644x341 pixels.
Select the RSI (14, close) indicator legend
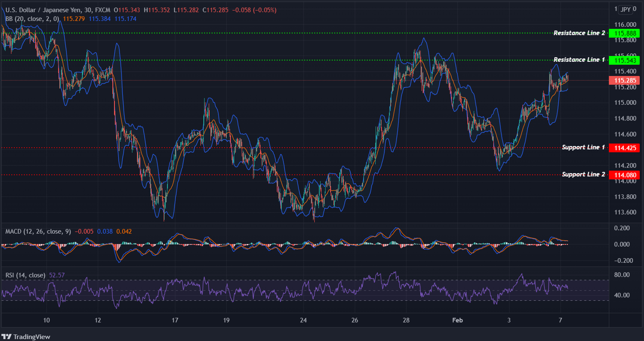click(x=26, y=275)
